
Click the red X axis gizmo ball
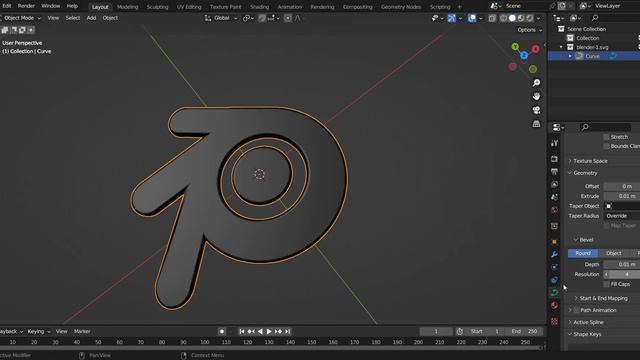coord(536,49)
